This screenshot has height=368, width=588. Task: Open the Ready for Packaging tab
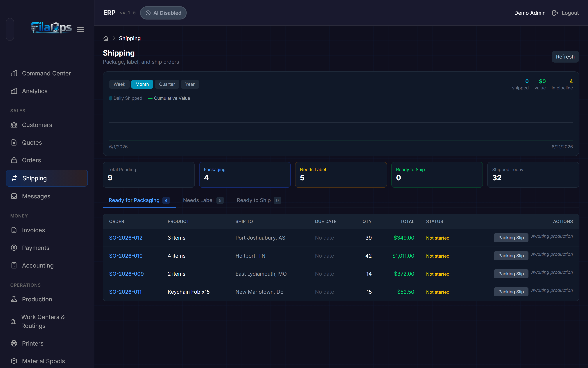[x=139, y=200]
